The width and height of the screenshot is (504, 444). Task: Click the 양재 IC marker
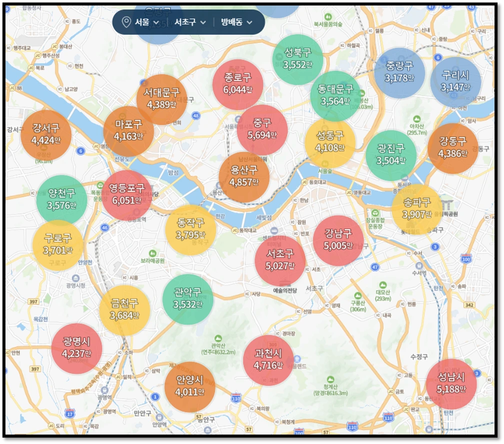pyautogui.click(x=327, y=305)
